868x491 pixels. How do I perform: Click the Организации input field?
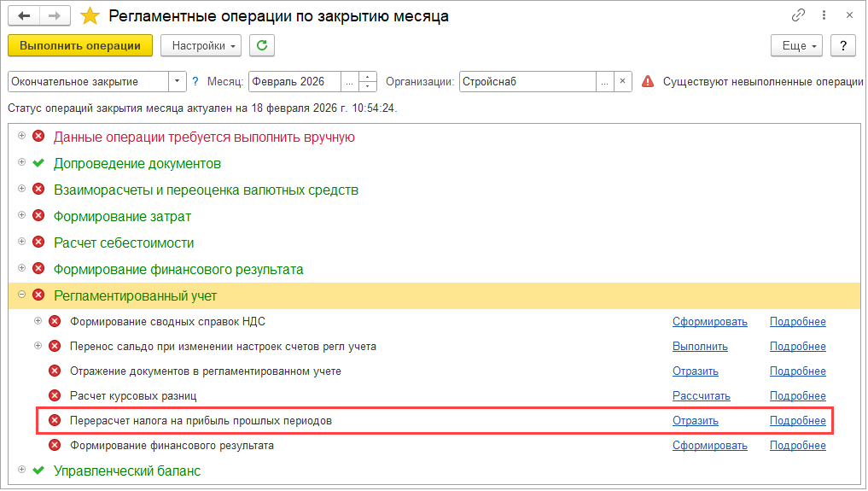[x=527, y=82]
